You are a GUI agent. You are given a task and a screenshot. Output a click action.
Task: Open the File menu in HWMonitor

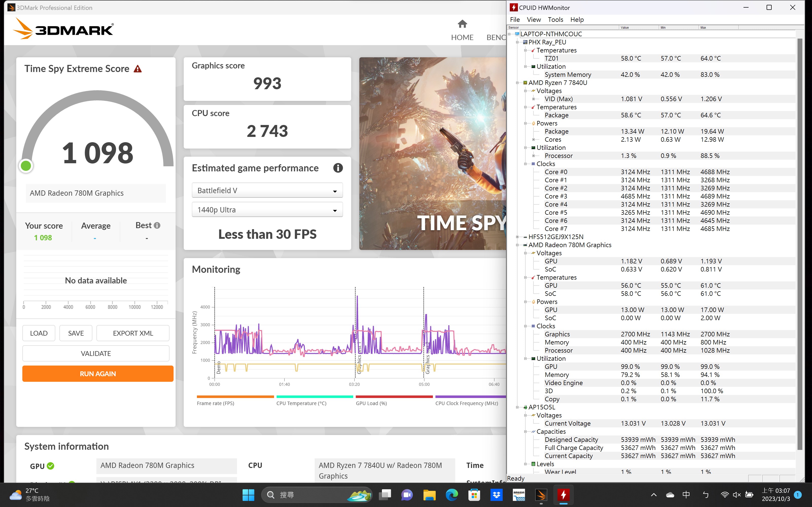(515, 20)
